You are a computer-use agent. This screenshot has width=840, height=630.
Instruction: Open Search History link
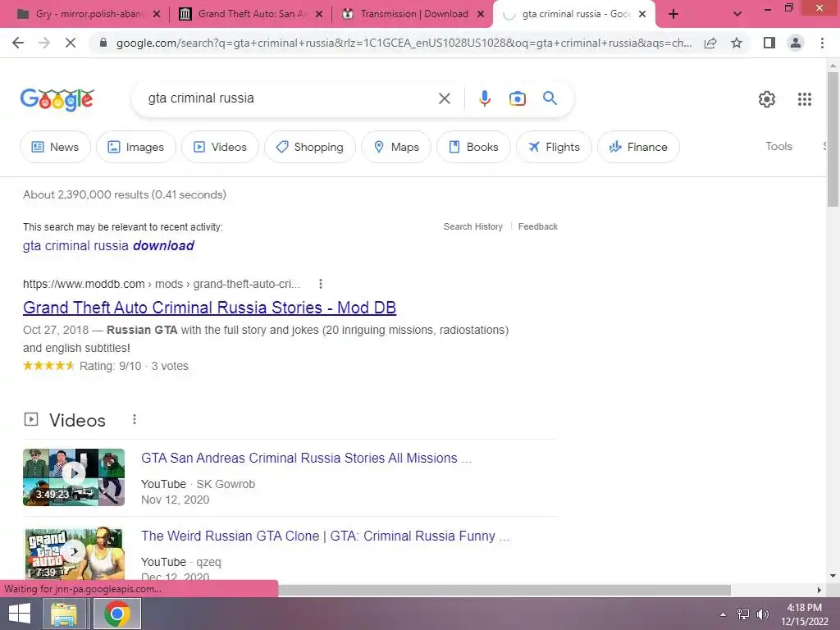coord(473,226)
